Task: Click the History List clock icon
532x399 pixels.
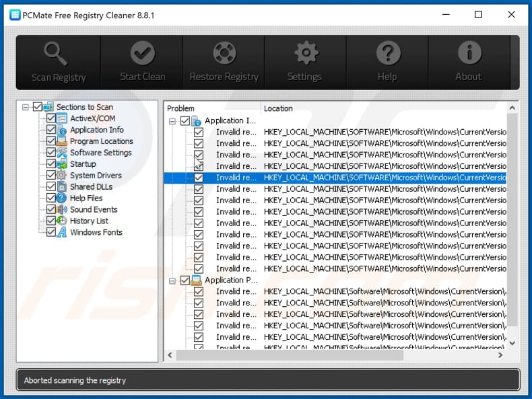Action: [62, 221]
